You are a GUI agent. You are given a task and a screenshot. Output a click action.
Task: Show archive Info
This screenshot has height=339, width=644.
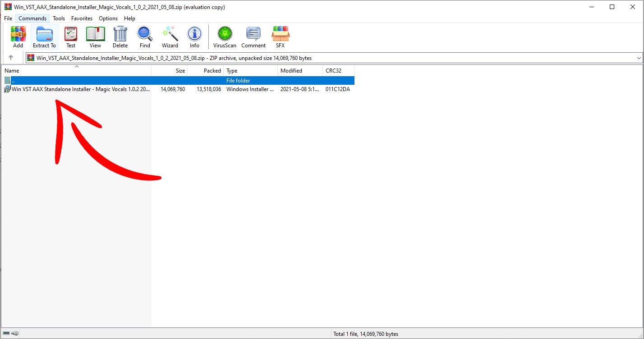[194, 37]
